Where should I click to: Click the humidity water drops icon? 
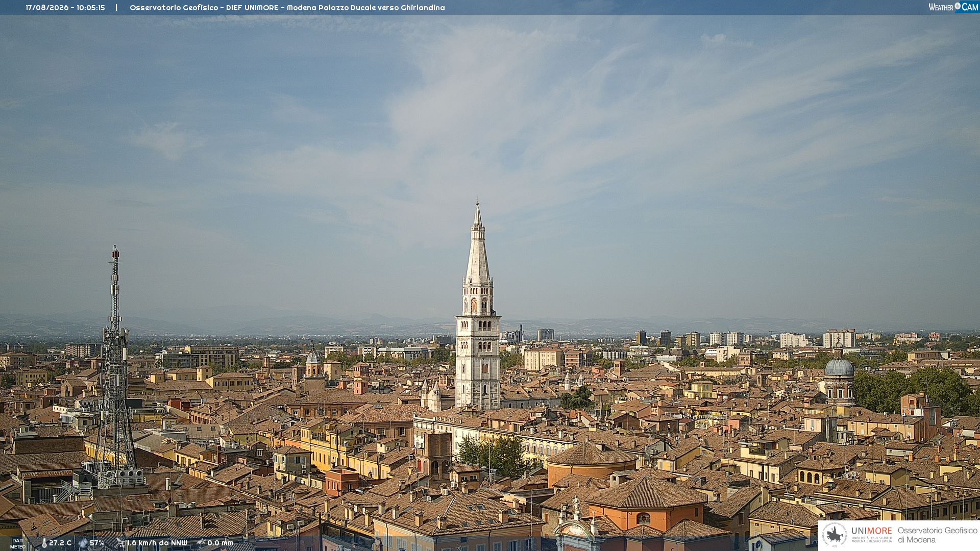tap(83, 543)
